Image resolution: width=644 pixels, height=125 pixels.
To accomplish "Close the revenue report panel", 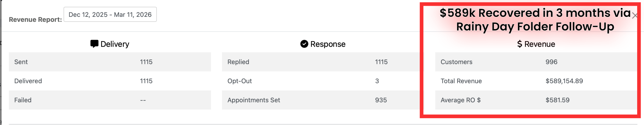I will tap(634, 16).
